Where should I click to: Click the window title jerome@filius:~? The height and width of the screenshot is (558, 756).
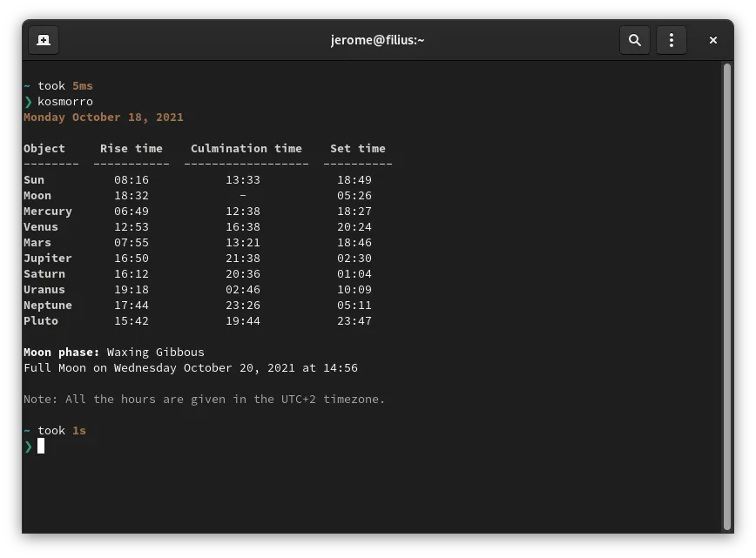(378, 40)
